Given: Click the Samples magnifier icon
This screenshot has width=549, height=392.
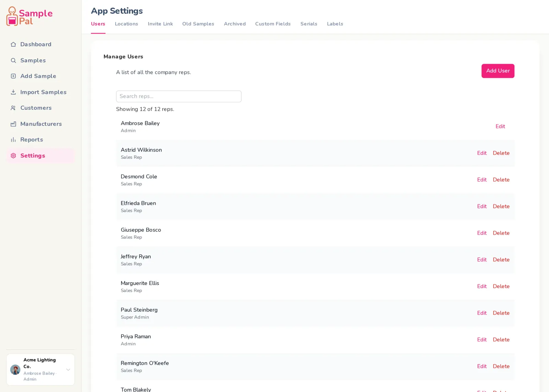Looking at the screenshot, I should point(13,60).
